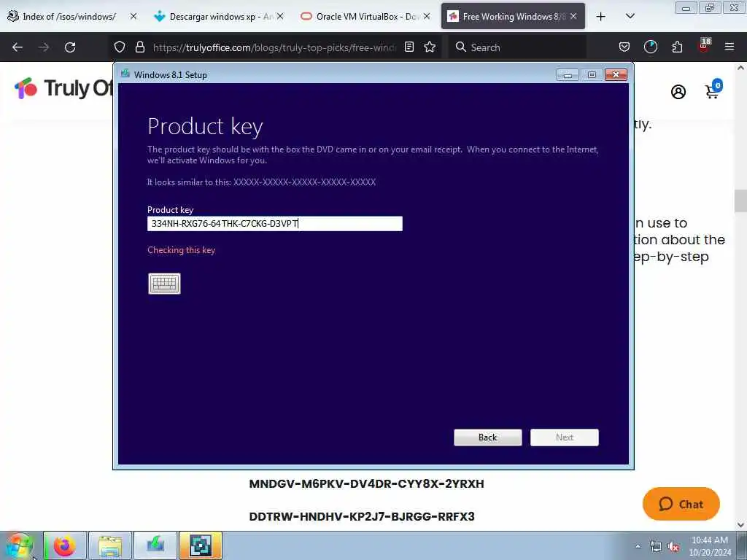
Task: Expand the list all tabs chevron
Action: [x=630, y=16]
